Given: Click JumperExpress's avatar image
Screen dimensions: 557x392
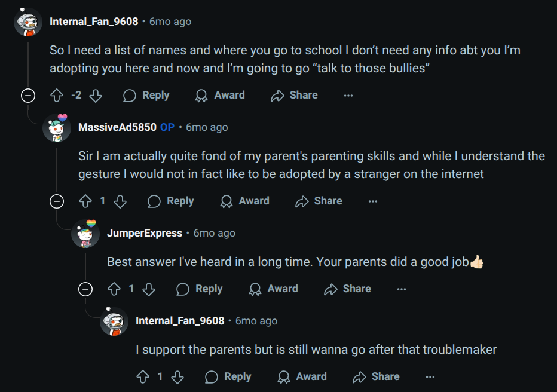Looking at the screenshot, I should pos(85,233).
